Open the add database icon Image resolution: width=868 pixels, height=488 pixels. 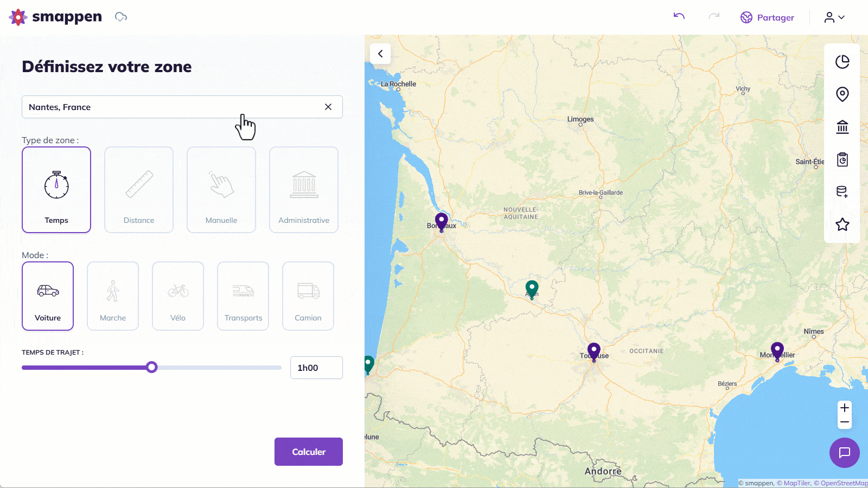[842, 192]
